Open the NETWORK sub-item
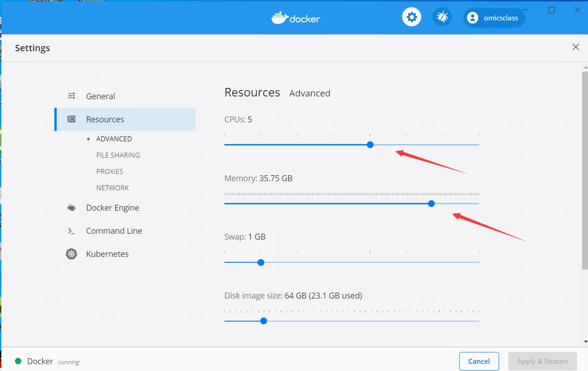Image resolution: width=588 pixels, height=371 pixels. (112, 188)
